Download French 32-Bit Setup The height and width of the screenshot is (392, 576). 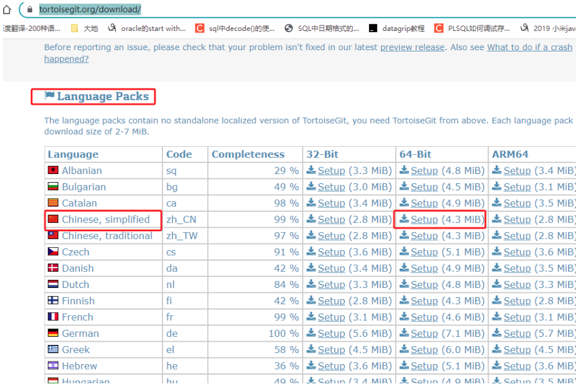331,316
